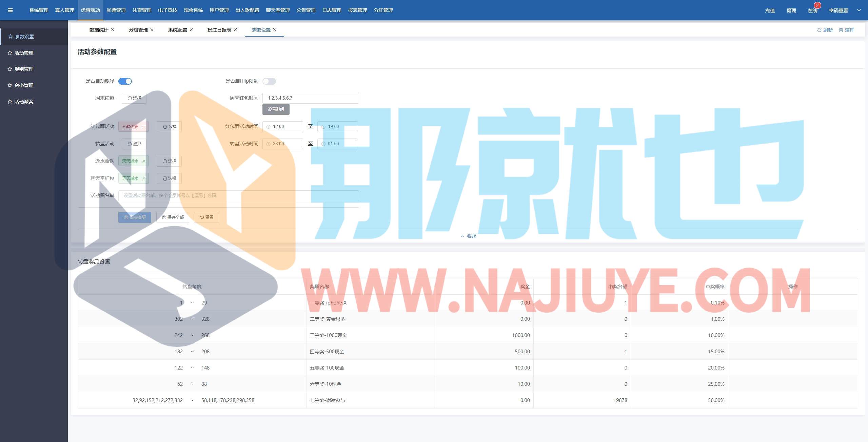Remove the 入款优惠 tag with its X

point(144,127)
